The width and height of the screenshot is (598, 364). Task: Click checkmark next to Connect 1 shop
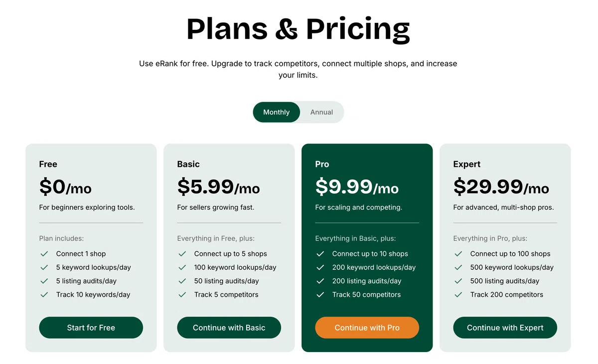point(44,254)
